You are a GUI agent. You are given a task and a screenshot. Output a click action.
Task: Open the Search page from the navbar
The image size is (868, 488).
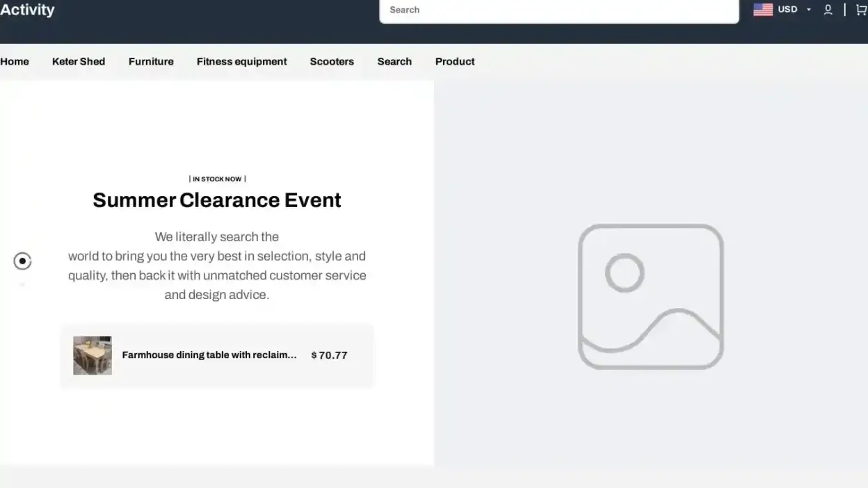coord(394,61)
